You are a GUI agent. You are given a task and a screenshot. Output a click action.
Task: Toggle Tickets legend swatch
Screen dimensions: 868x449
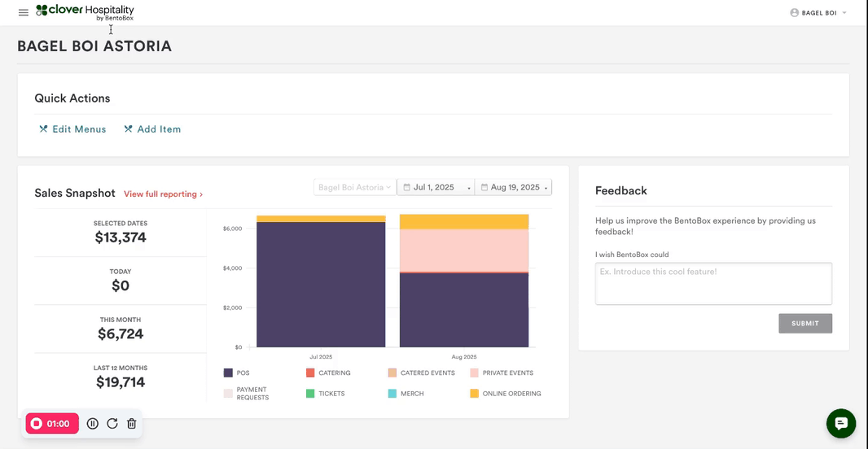pyautogui.click(x=310, y=394)
